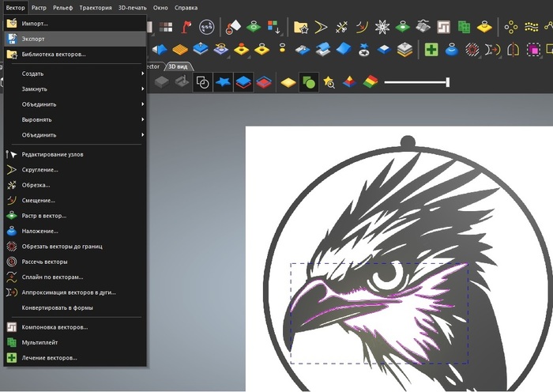Click the paint bucket fill toolbar icon
Viewport: 553px width, 392px height.
pos(233,27)
